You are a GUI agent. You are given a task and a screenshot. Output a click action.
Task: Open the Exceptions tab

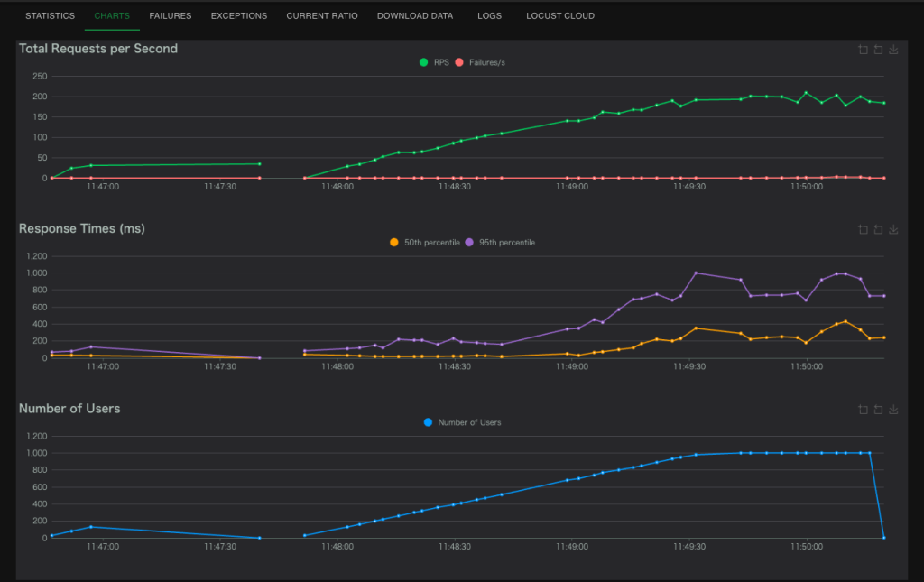click(x=239, y=15)
